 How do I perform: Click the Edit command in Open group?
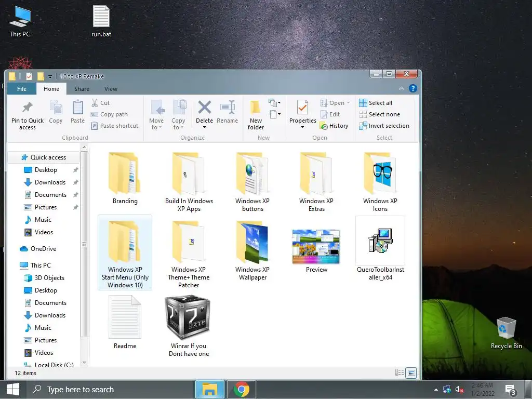330,114
